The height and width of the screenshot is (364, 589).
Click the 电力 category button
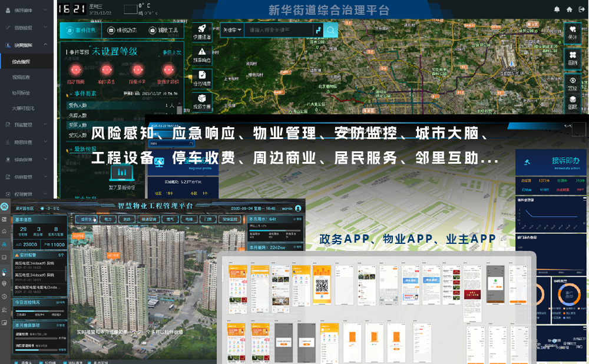[108, 219]
